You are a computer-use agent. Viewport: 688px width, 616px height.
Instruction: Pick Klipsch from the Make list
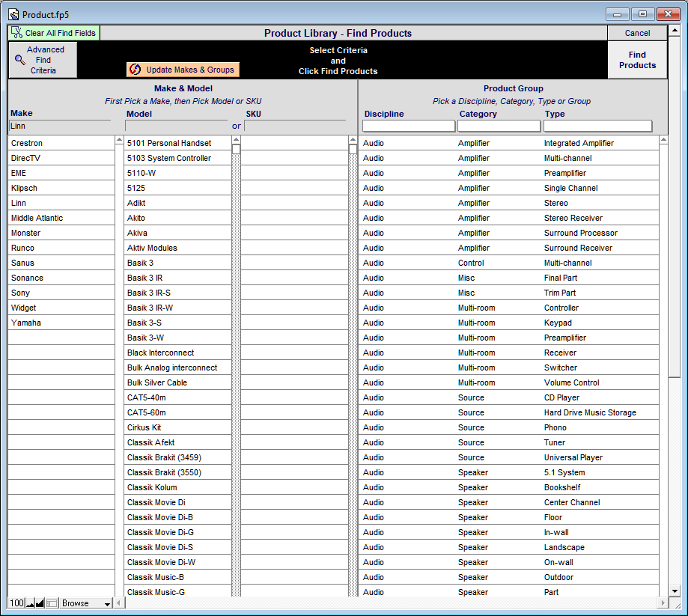61,188
